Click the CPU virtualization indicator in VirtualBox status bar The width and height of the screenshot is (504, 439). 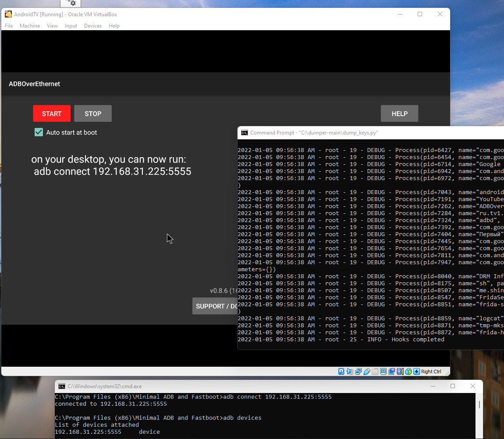[x=400, y=372]
